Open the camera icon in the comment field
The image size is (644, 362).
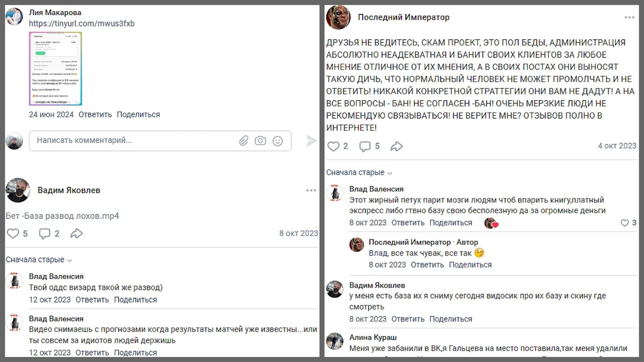pos(260,141)
